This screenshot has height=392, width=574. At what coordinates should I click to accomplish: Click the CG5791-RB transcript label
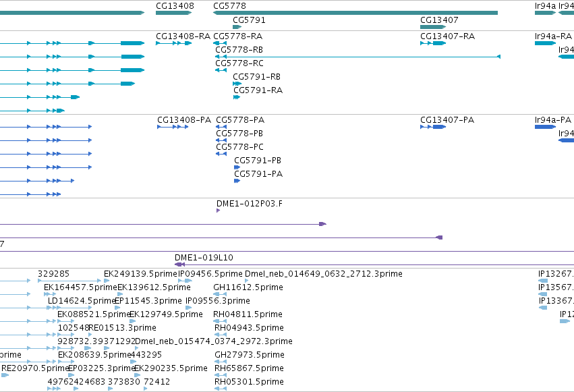(256, 77)
